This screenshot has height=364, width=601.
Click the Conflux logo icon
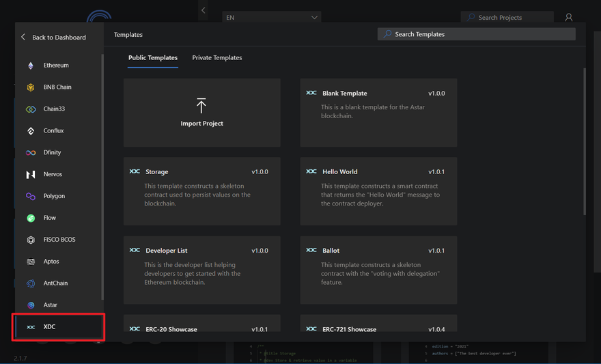tap(31, 131)
